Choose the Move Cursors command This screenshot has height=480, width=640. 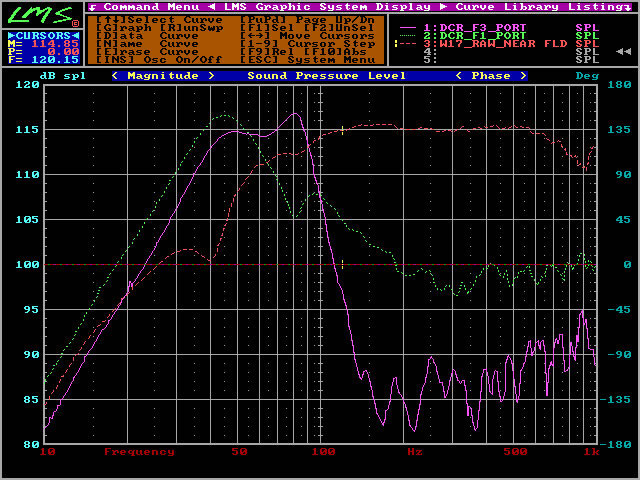click(x=307, y=36)
